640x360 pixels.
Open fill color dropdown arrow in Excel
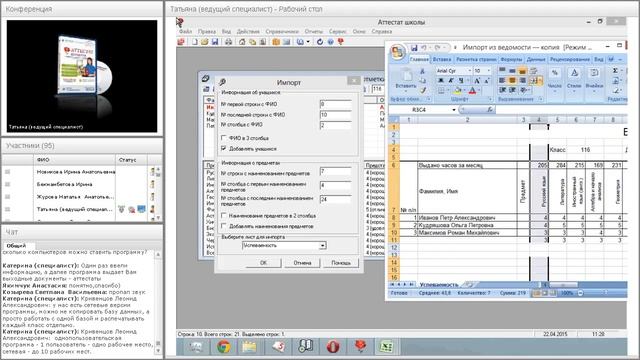pyautogui.click(x=464, y=90)
